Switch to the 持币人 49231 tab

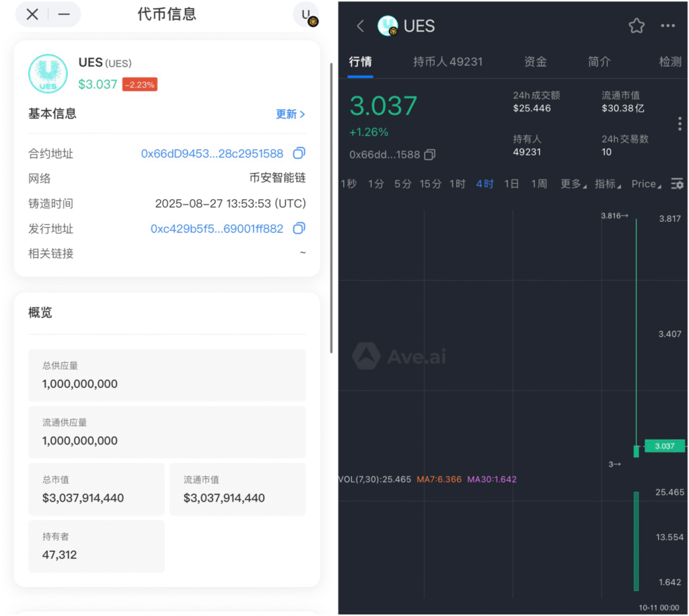point(447,62)
